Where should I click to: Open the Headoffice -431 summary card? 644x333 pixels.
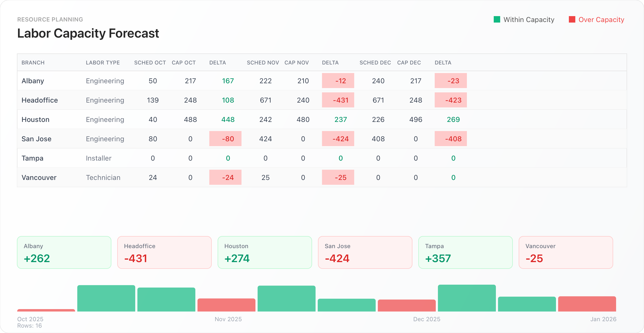[164, 252]
